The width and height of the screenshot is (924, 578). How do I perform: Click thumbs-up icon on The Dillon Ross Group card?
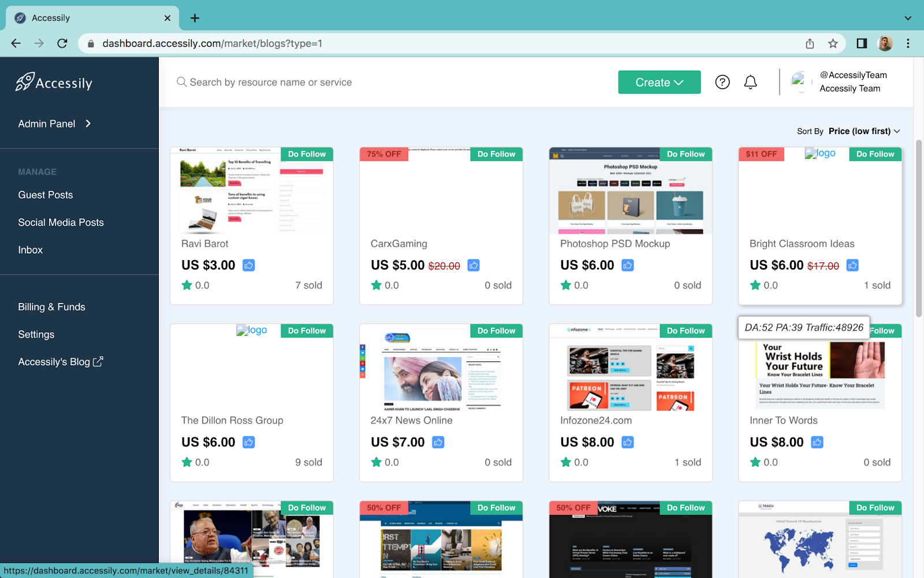[249, 442]
